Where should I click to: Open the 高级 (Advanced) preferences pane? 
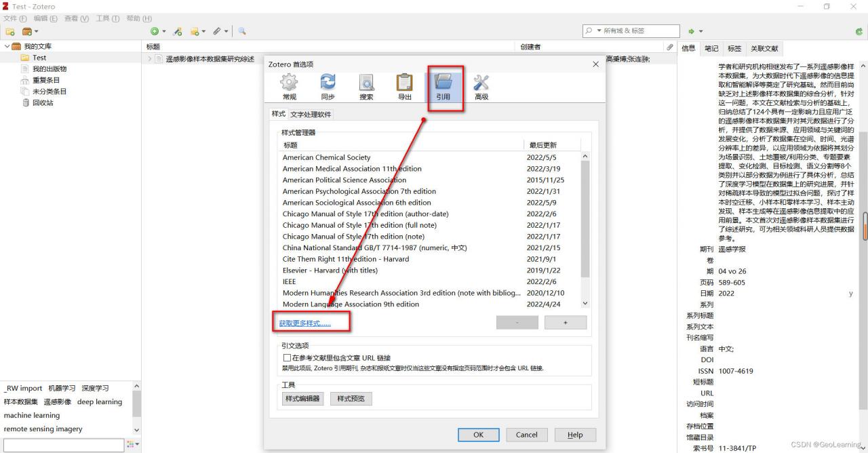[481, 87]
